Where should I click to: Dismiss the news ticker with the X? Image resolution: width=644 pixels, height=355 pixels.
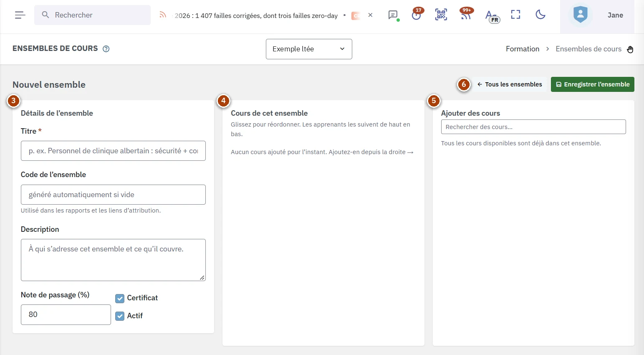point(370,15)
